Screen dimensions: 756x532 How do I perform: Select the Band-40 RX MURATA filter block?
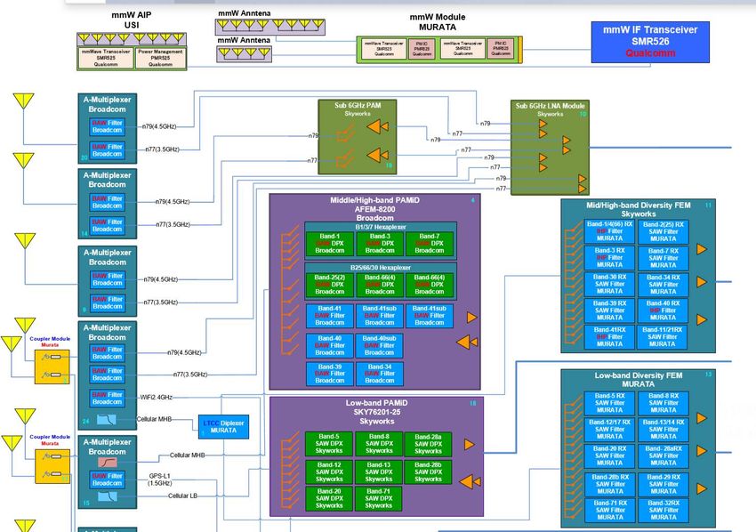(663, 310)
